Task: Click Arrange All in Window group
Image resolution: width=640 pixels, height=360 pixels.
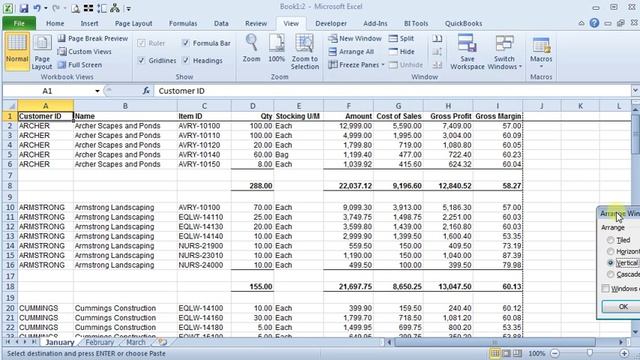Action: click(351, 51)
